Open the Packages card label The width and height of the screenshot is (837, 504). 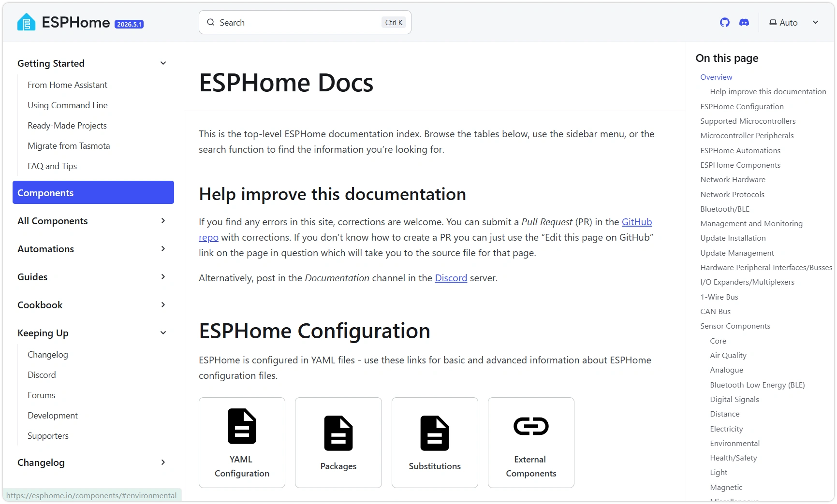click(x=338, y=466)
